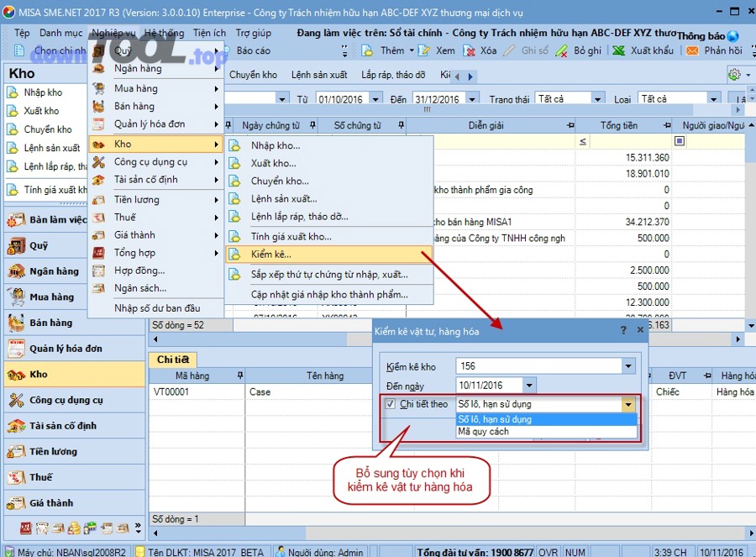Open the Đến ngày date picker dropdown

pos(528,386)
